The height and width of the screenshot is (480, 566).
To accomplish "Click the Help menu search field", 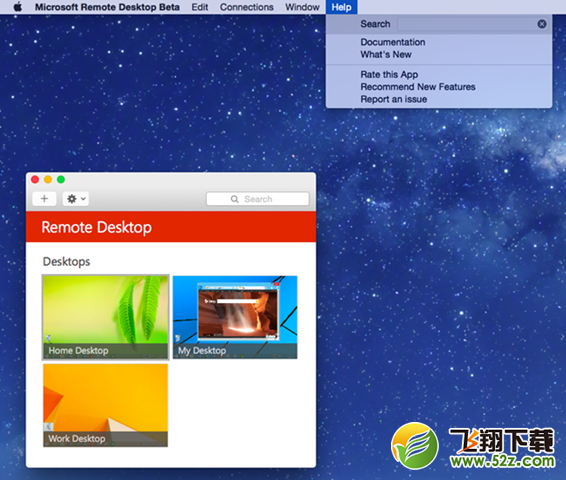I will point(472,24).
